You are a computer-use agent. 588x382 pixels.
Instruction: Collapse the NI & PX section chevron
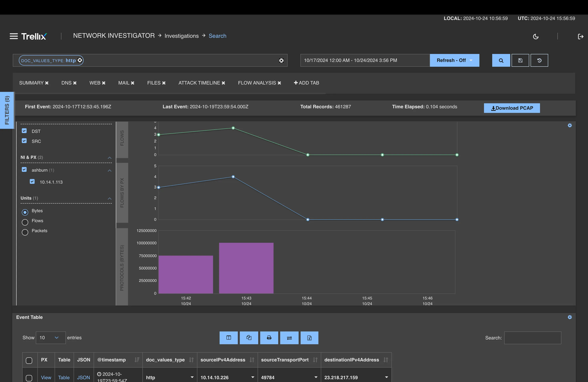109,158
